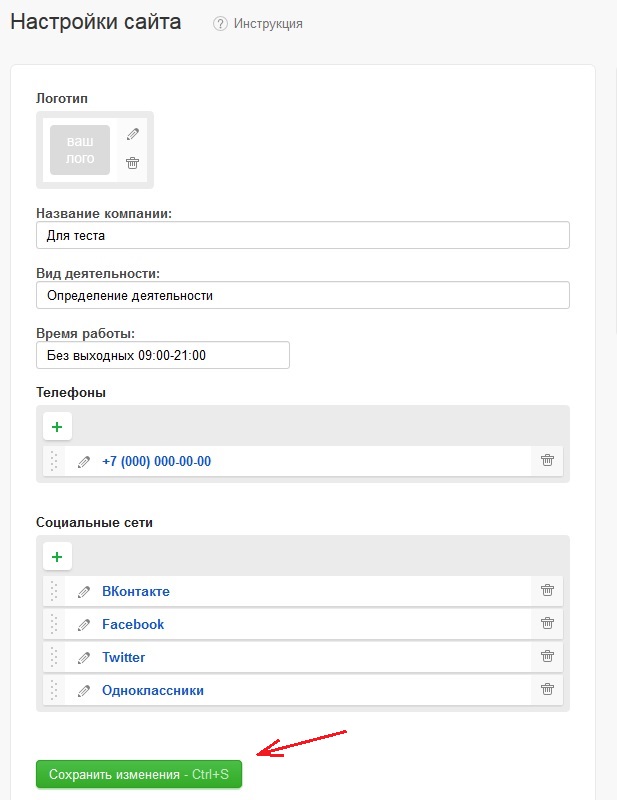617x800 pixels.
Task: Delete the +7 (000) 000-00-00 phone number
Action: click(x=547, y=460)
